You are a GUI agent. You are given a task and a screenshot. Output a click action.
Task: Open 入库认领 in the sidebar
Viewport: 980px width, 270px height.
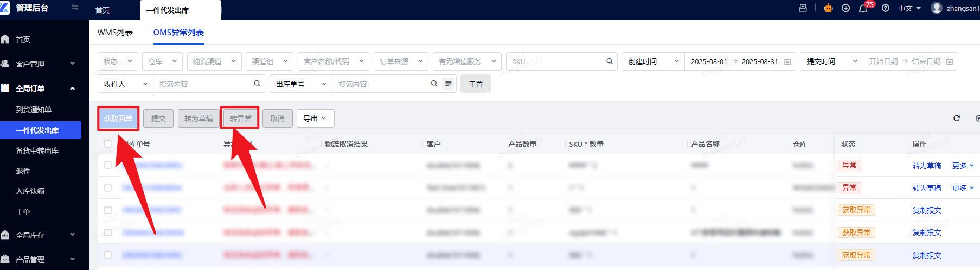pos(30,191)
